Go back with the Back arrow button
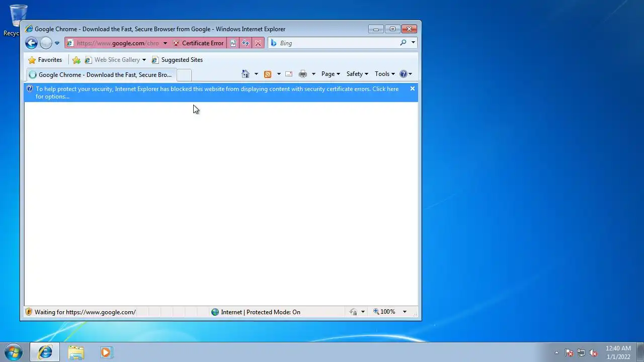644x362 pixels. pyautogui.click(x=31, y=43)
